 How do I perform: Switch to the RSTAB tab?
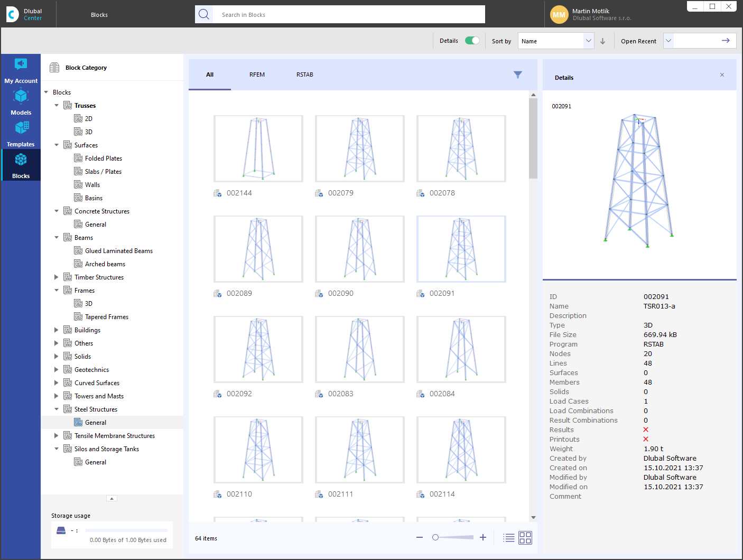[304, 75]
